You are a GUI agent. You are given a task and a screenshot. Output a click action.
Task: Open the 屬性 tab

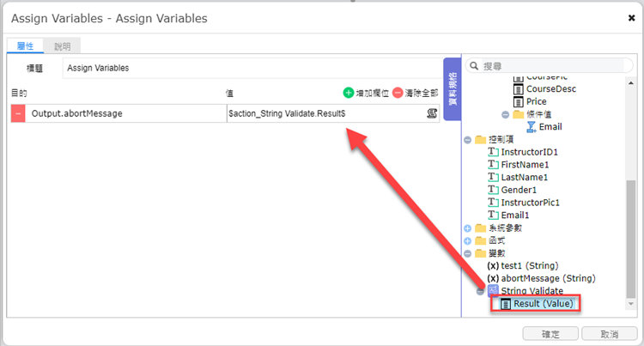click(x=25, y=46)
